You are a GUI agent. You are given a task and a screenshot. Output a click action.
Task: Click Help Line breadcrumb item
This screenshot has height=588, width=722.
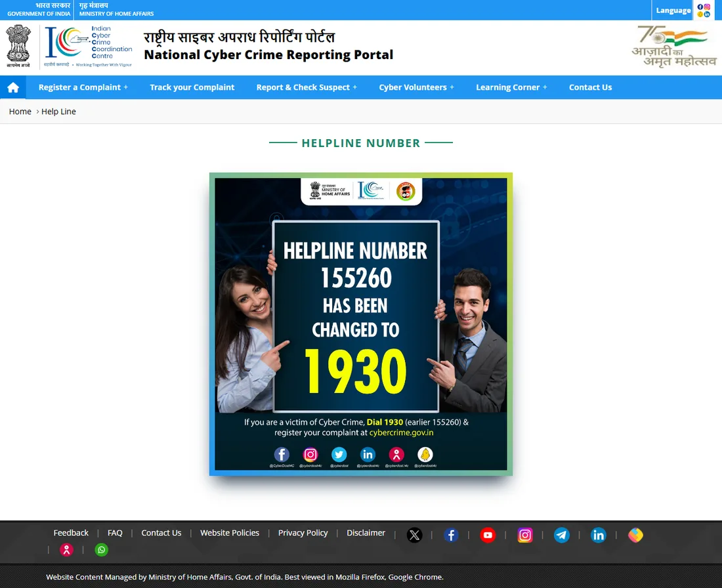point(58,112)
